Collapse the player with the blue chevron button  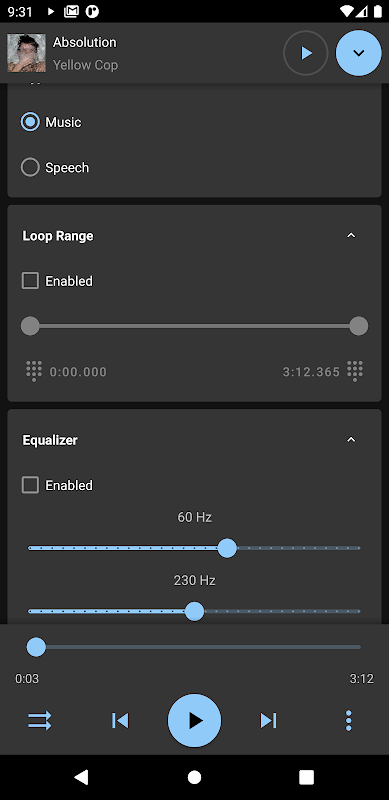point(358,53)
